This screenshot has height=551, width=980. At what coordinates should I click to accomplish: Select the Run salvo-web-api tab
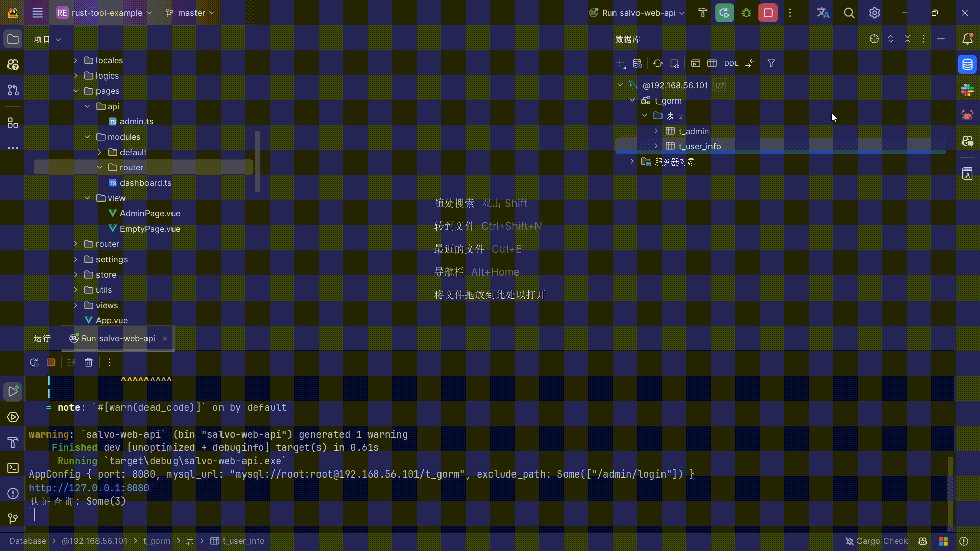(118, 338)
